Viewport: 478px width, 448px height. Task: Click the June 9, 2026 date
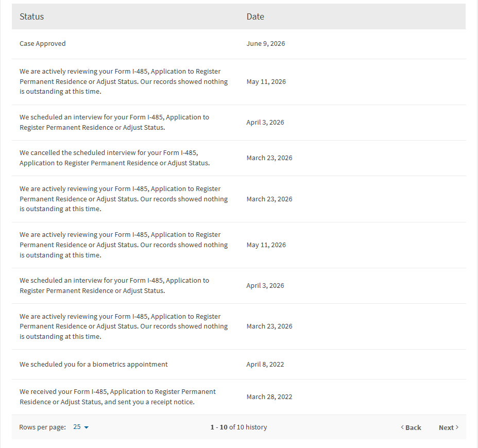(x=265, y=44)
